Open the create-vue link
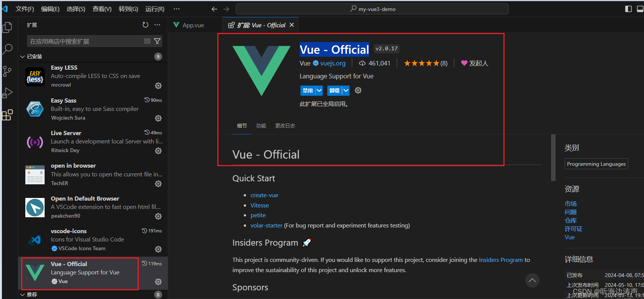 pyautogui.click(x=264, y=195)
